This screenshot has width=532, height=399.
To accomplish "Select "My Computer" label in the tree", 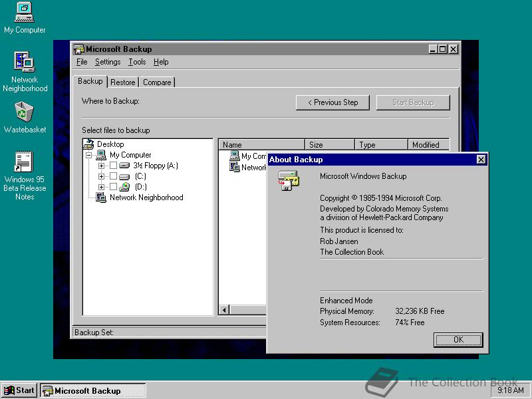I will [130, 155].
